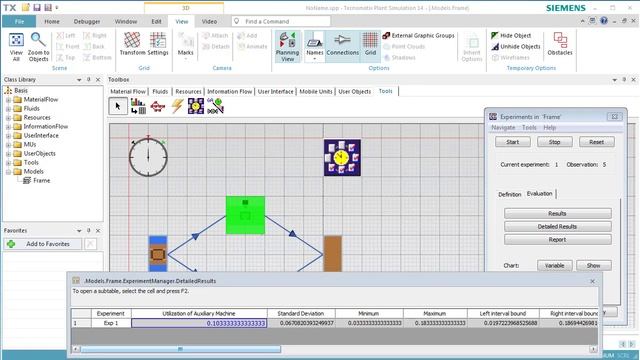Select ExperimentManager tool in Toolbox
The width and height of the screenshot is (640, 360).
tap(196, 106)
